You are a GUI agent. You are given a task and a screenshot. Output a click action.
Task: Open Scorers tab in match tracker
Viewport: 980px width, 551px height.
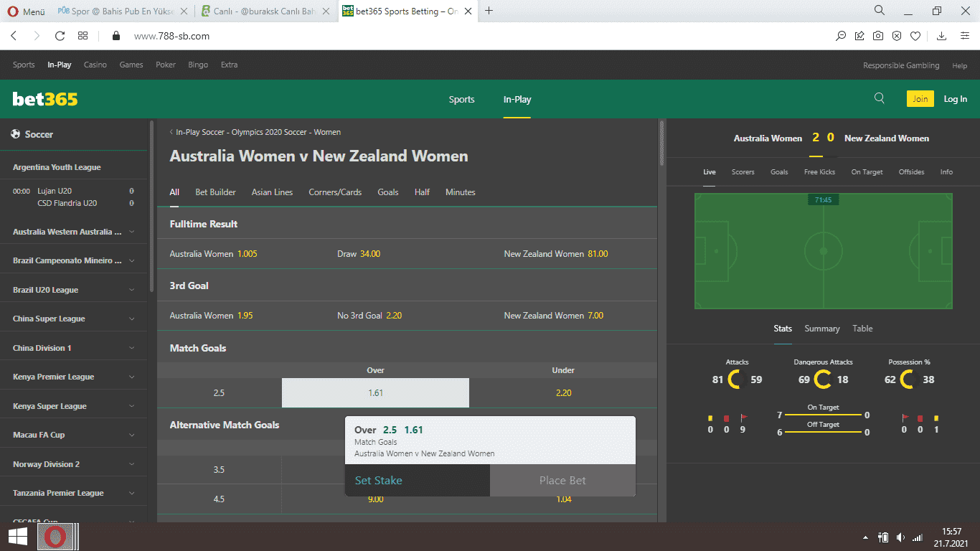(743, 172)
